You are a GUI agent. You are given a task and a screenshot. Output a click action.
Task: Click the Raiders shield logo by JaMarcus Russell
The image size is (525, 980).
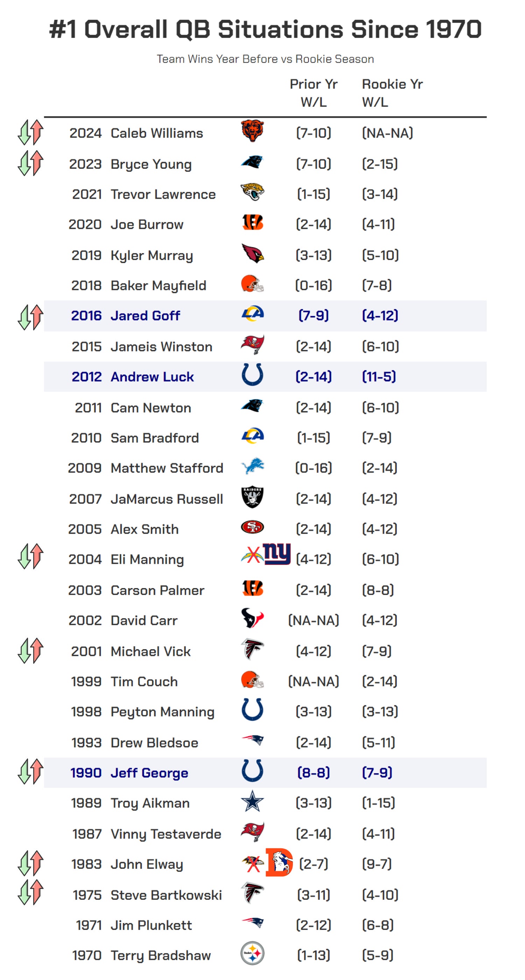[x=252, y=497]
